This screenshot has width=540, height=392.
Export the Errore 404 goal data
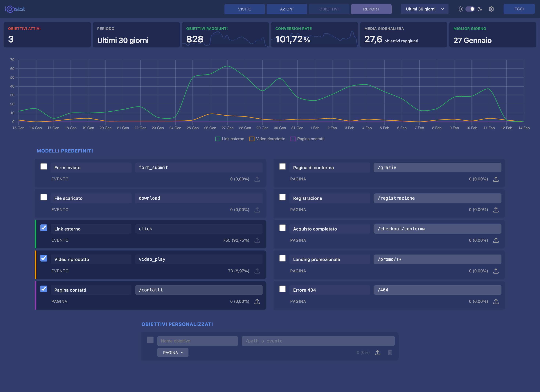(x=496, y=301)
